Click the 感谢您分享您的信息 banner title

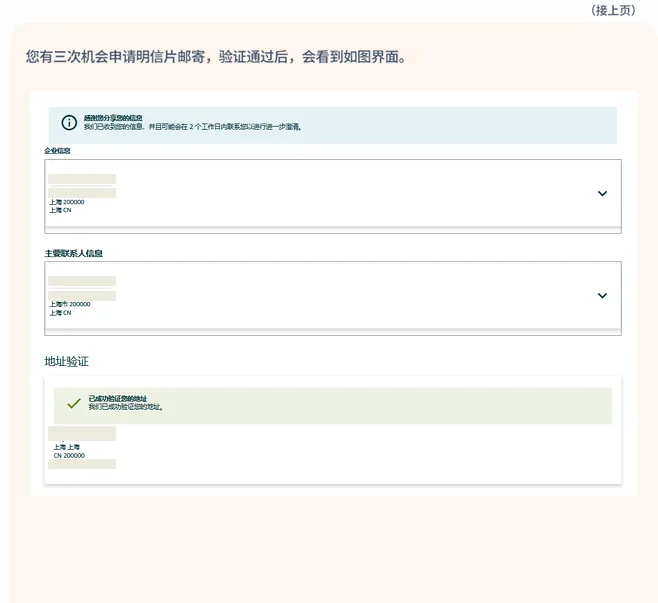tap(113, 118)
